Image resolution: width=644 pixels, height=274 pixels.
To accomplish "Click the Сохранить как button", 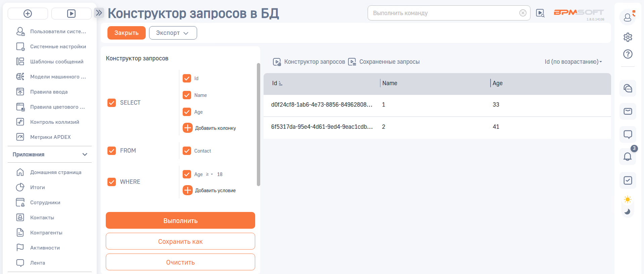I will [180, 241].
